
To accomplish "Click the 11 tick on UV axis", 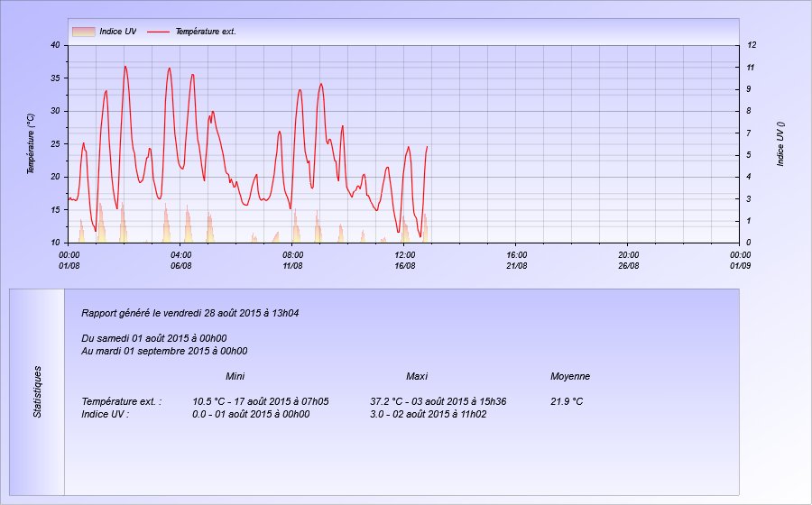I will click(x=751, y=68).
